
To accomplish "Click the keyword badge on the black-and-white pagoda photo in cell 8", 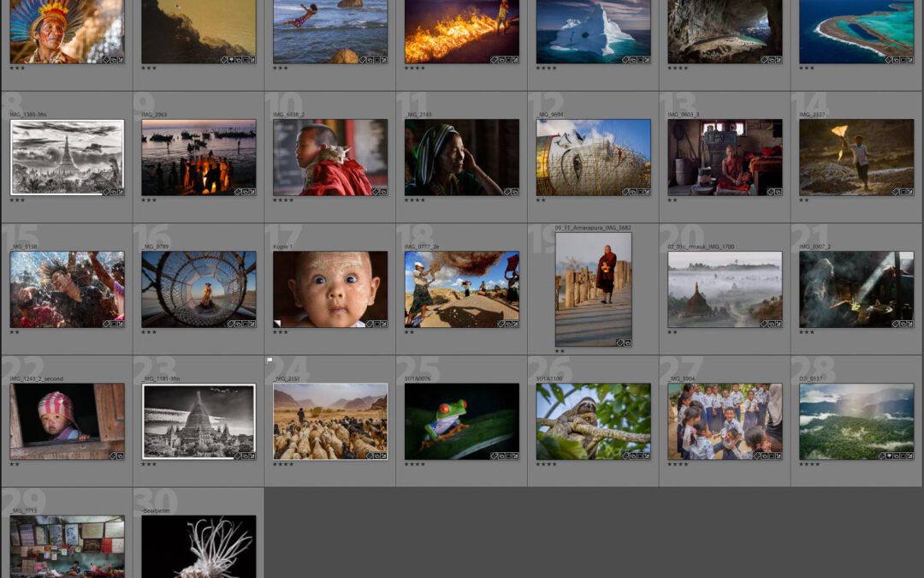I will pyautogui.click(x=106, y=192).
